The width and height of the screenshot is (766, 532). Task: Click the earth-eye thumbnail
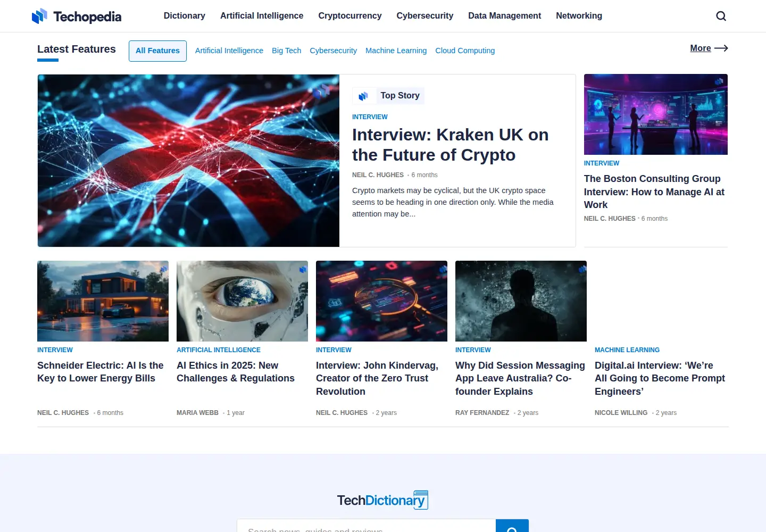(242, 301)
